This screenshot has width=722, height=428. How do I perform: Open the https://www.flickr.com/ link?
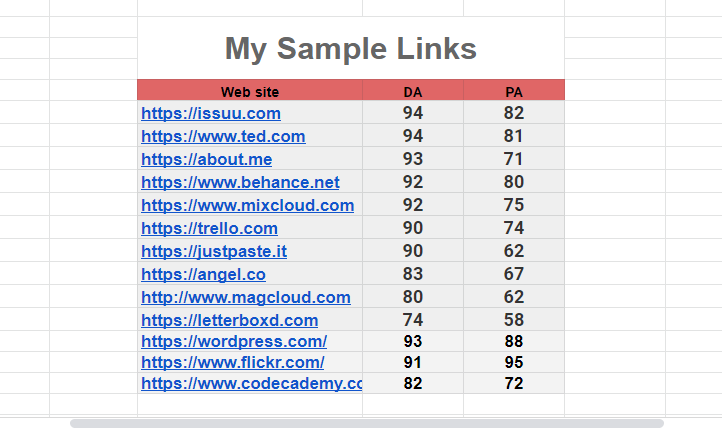point(233,362)
